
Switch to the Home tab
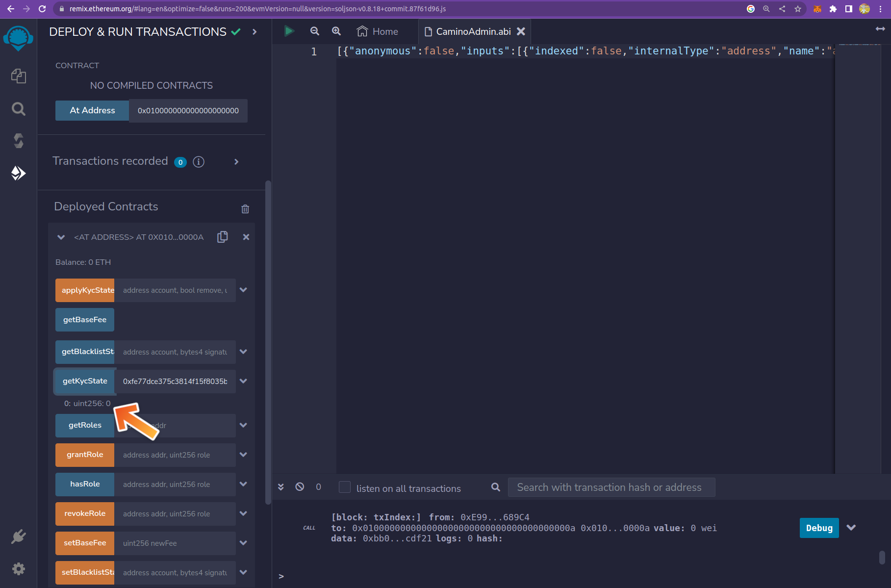pos(378,31)
